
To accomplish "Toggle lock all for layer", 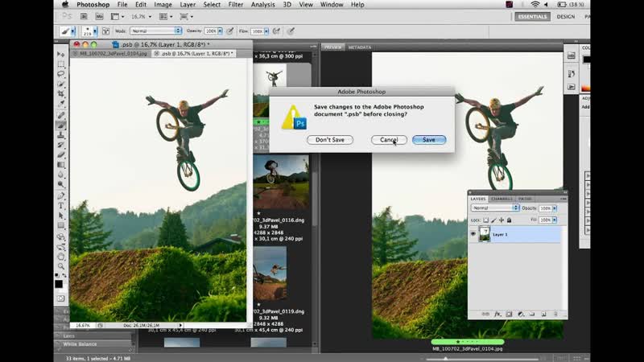I will point(509,220).
